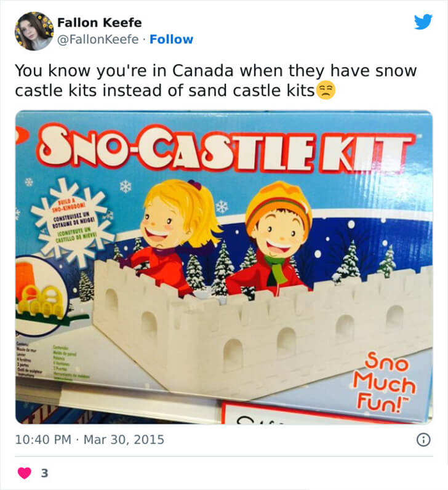Viewport: 448px width, 490px height.
Task: Click the Sno Much Fun! slogan
Action: pos(384,382)
